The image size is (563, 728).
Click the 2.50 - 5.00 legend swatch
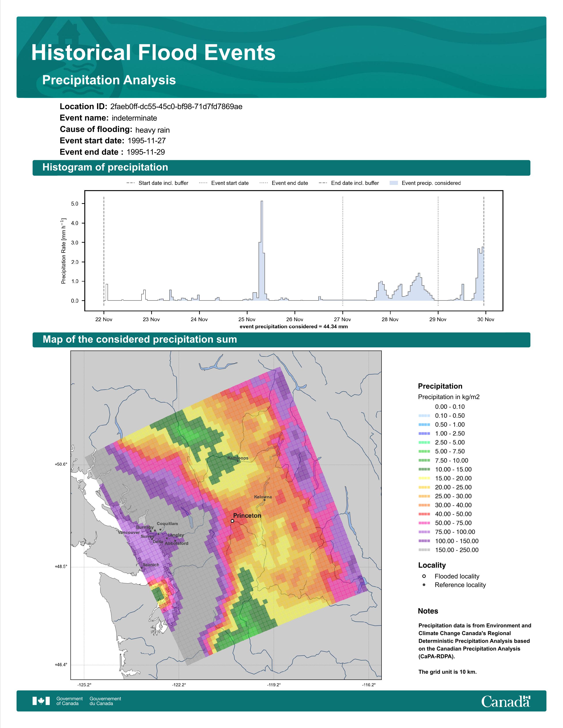pyautogui.click(x=424, y=443)
